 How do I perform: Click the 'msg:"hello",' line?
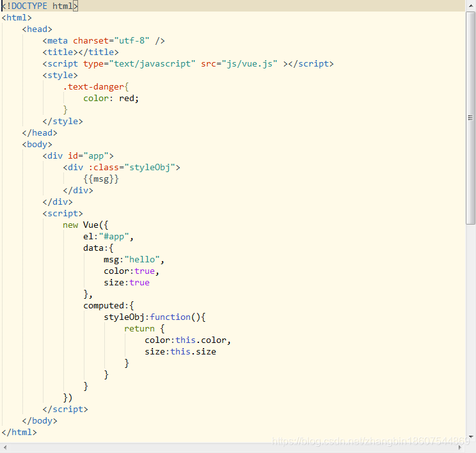[134, 260]
